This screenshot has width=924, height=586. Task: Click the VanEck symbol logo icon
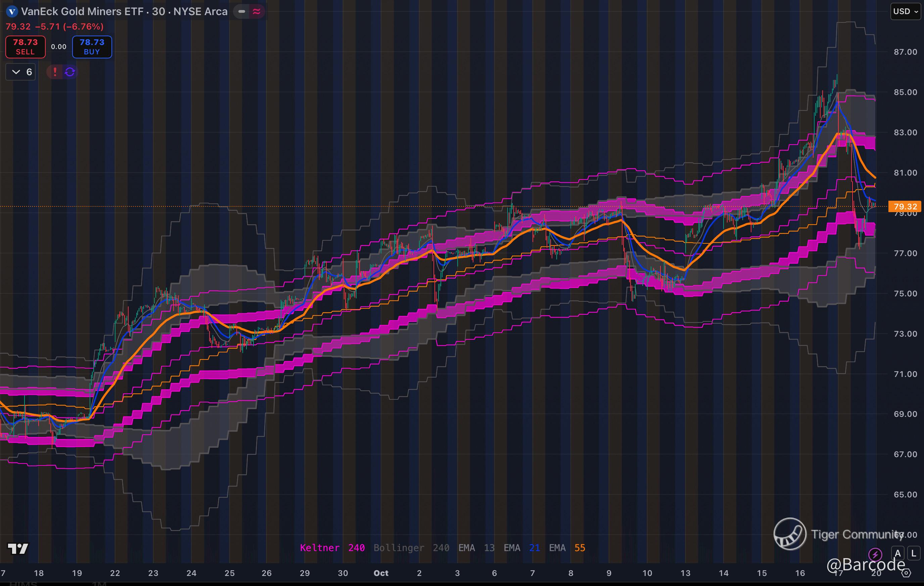pos(12,11)
